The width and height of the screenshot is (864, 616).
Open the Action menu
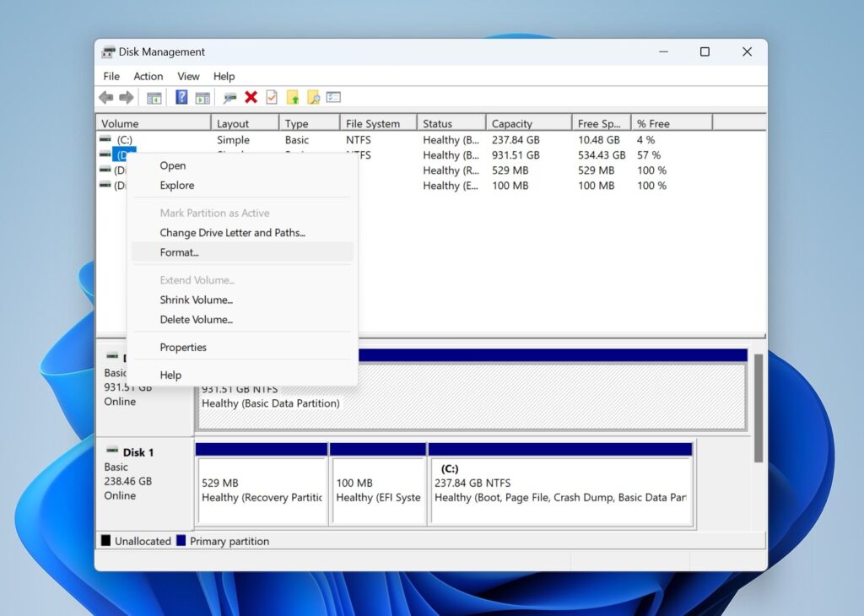(x=148, y=76)
